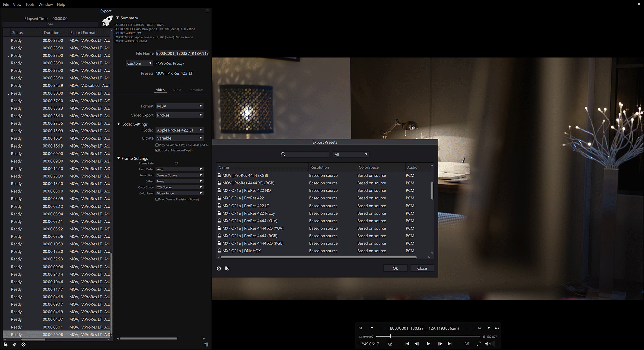Enable Max. Gamma Precision (Slower)

[157, 199]
